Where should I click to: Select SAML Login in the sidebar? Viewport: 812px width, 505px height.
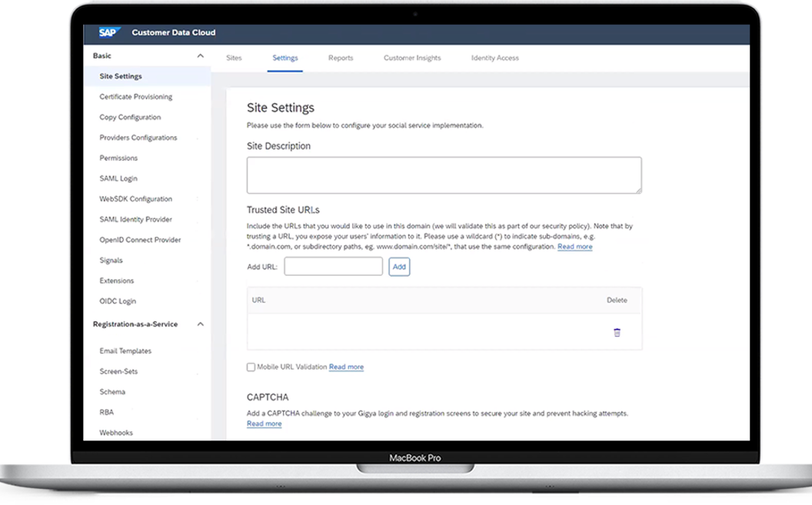click(118, 178)
